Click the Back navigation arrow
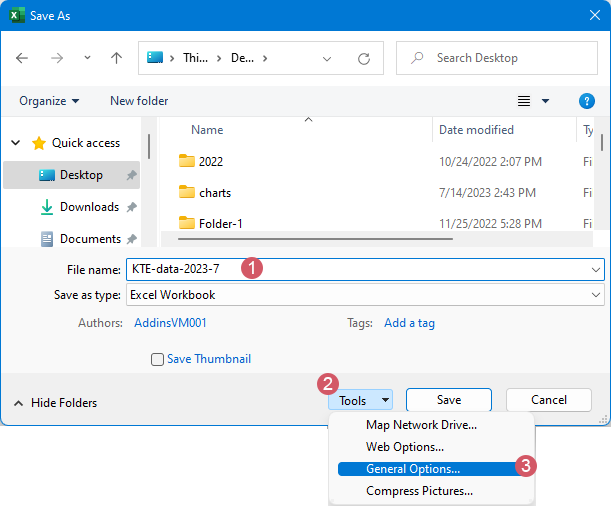The image size is (611, 506). (x=23, y=58)
